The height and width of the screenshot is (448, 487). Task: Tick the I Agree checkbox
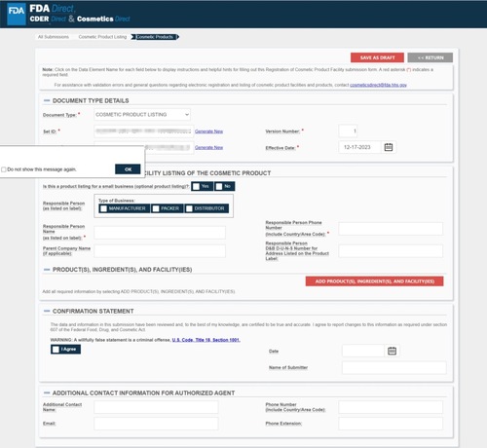tap(56, 350)
